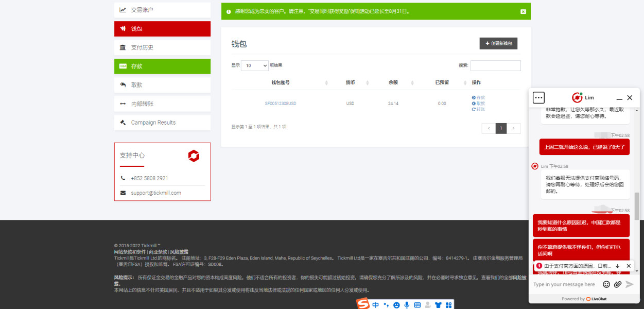This screenshot has width=644, height=309.
Task: Dismiss the green notification banner
Action: point(523,11)
